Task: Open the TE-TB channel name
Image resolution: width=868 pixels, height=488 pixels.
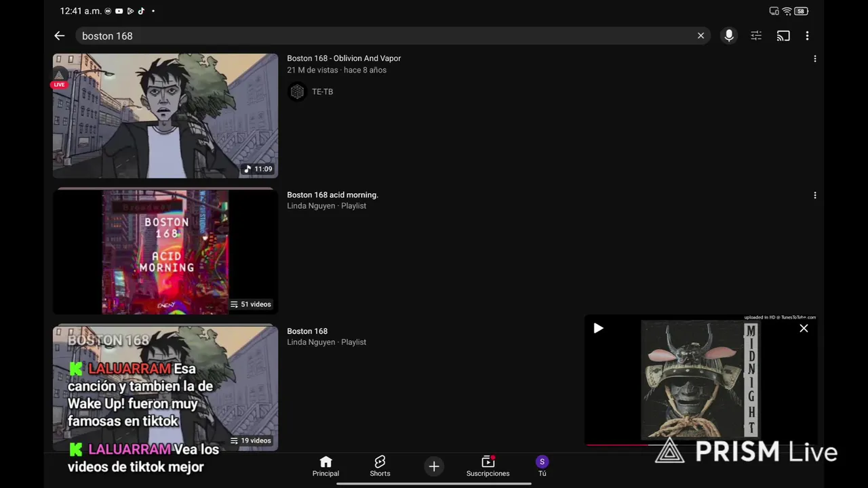Action: pos(322,91)
